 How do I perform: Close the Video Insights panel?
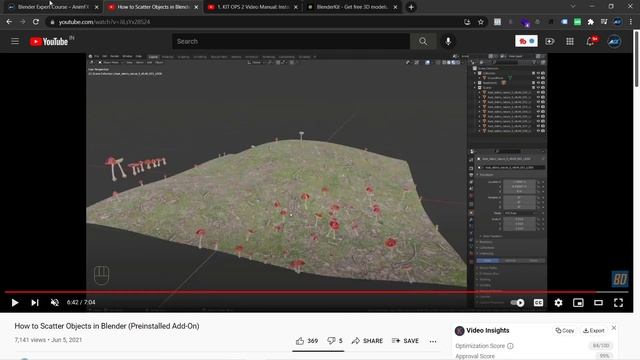pyautogui.click(x=614, y=328)
